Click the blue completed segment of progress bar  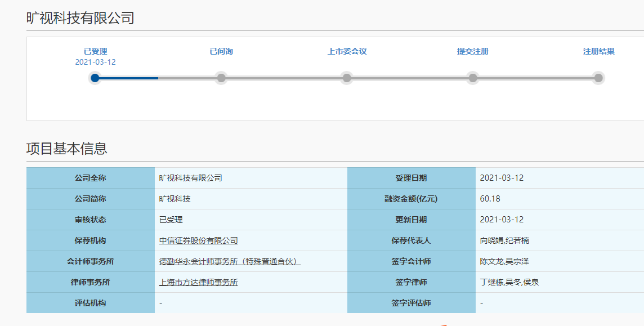coord(129,78)
